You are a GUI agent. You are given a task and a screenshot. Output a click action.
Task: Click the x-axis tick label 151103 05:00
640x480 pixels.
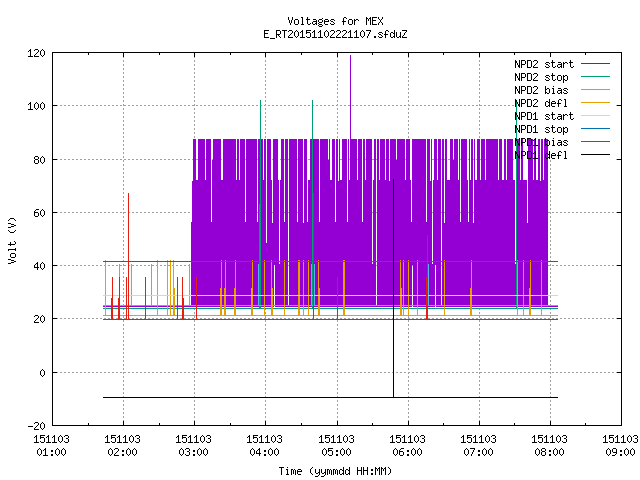(x=336, y=446)
